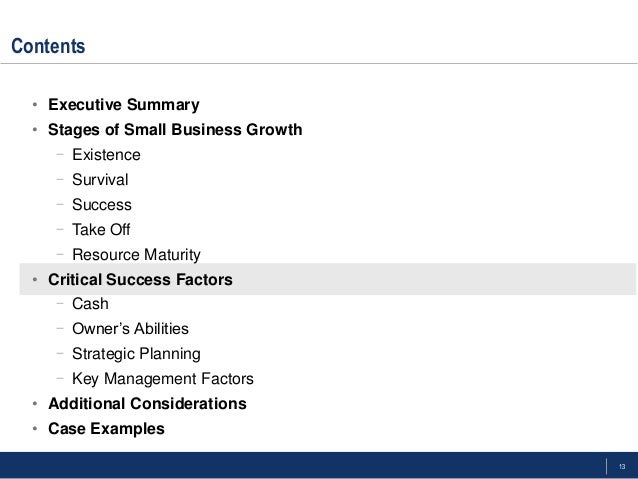Screen dimensions: 638x479
Task: Click the Cash sub-item
Action: coord(90,304)
